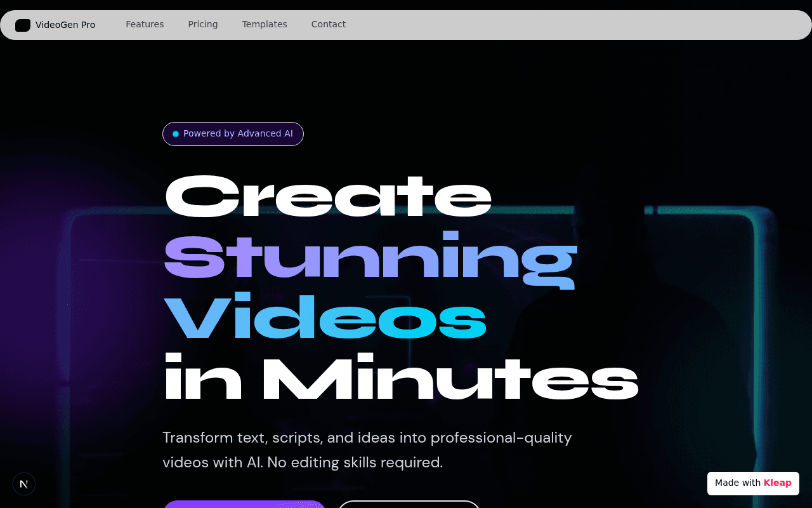Open the Features navigation link
812x508 pixels.
[x=145, y=24]
